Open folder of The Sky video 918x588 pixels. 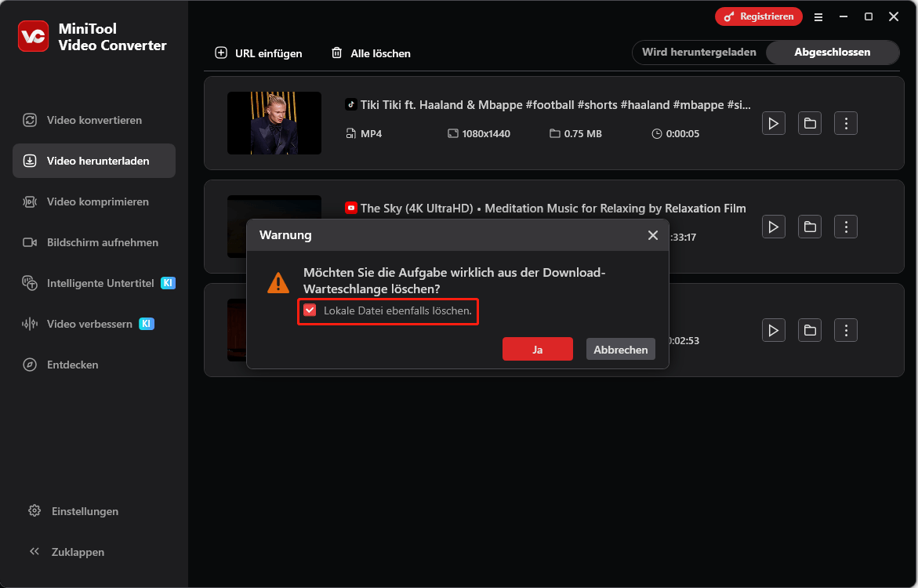[x=810, y=227]
